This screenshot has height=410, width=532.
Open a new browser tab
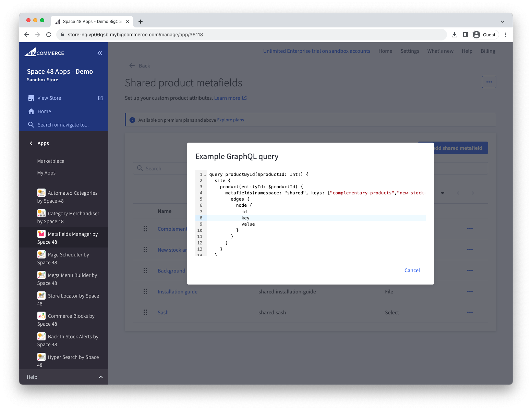[x=141, y=22]
